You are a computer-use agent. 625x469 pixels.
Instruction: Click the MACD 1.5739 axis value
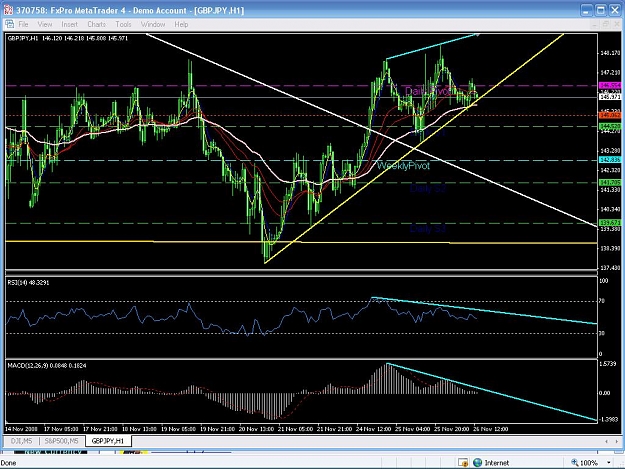(x=607, y=364)
